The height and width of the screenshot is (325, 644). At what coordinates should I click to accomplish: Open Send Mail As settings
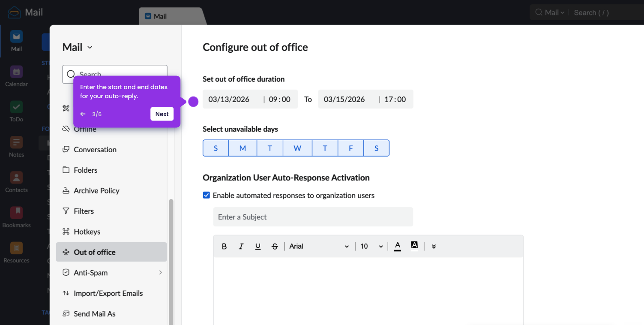pos(111,314)
